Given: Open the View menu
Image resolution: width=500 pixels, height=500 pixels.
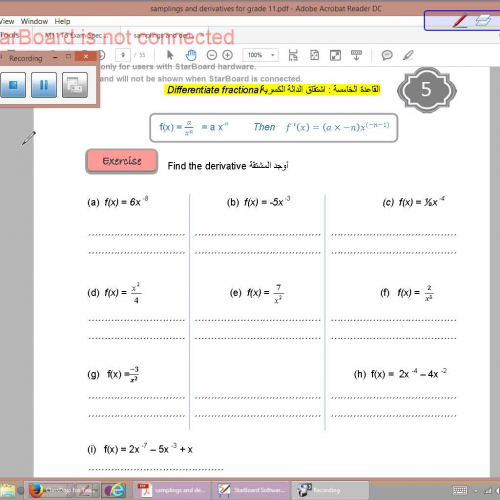Looking at the screenshot, I should coord(7,21).
